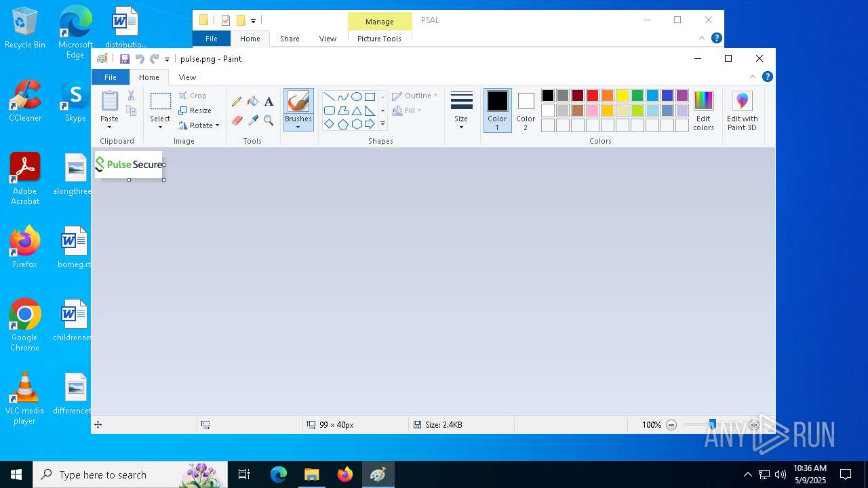The width and height of the screenshot is (868, 488).
Task: Select the Color picker eyedropper tool
Action: click(253, 121)
